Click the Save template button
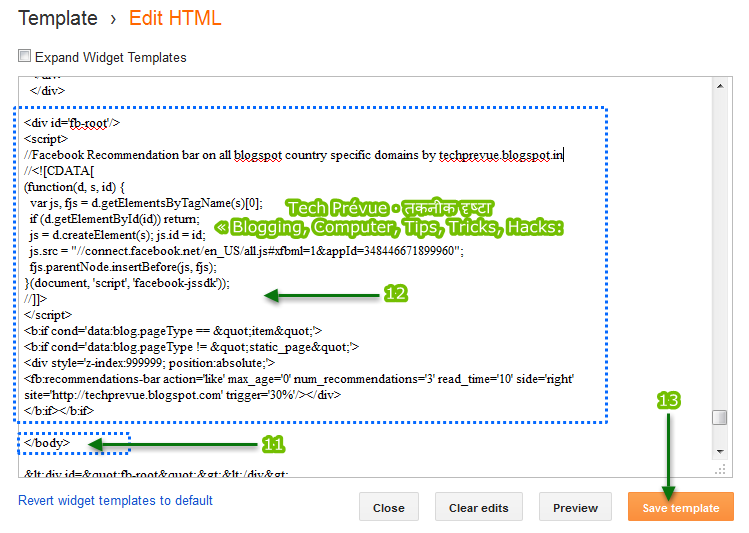The height and width of the screenshot is (533, 749). click(x=680, y=507)
